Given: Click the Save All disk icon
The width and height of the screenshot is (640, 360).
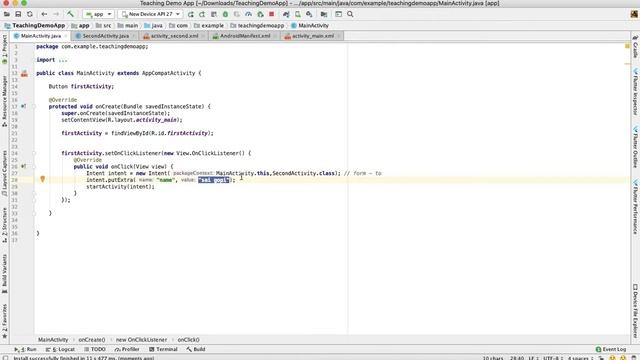Looking at the screenshot, I should point(18,14).
